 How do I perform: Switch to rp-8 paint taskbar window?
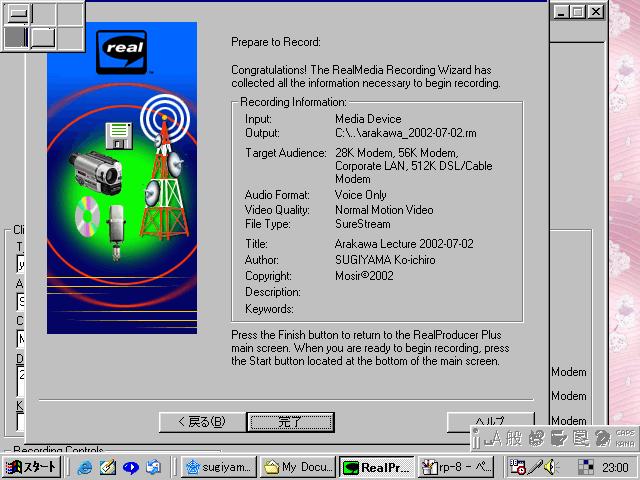456,467
